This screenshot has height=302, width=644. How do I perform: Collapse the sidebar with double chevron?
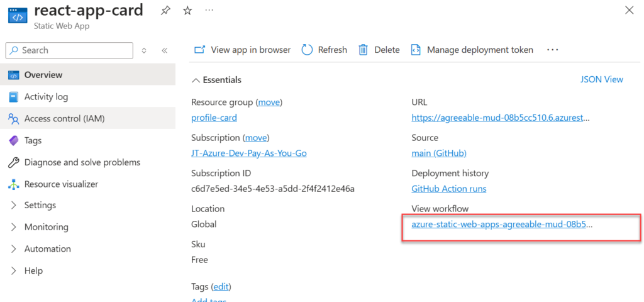164,50
